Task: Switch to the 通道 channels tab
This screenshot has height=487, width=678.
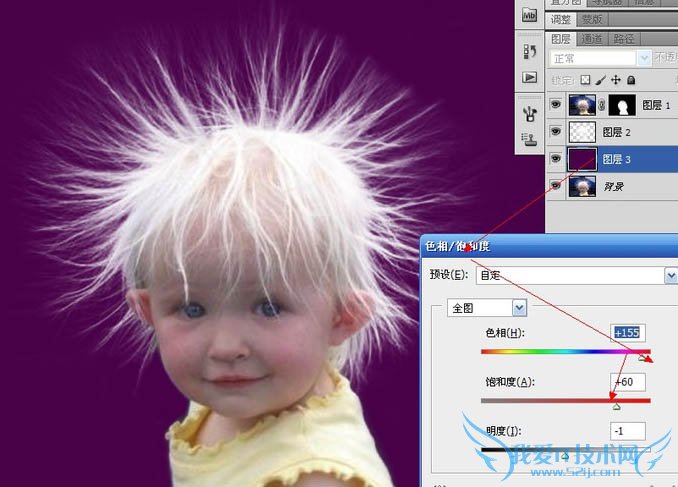Action: pos(592,39)
